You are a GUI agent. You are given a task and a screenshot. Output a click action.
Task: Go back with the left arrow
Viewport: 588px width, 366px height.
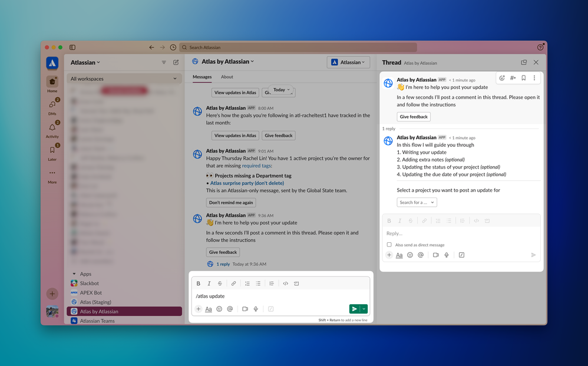click(x=151, y=47)
